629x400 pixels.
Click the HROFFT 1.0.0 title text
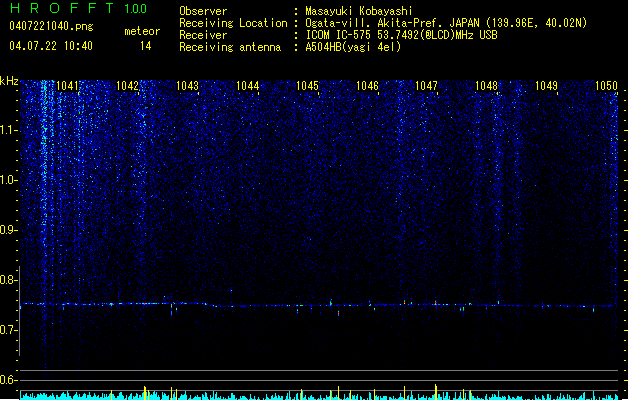click(x=78, y=8)
